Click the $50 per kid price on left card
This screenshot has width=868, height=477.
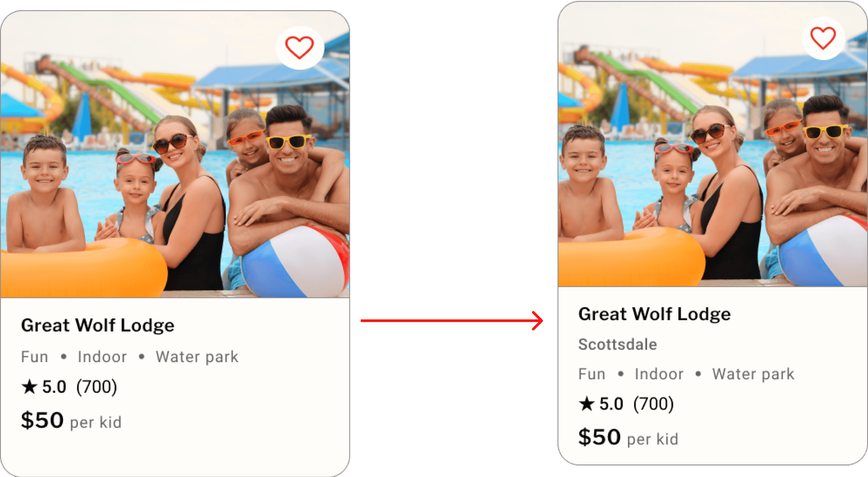point(71,421)
